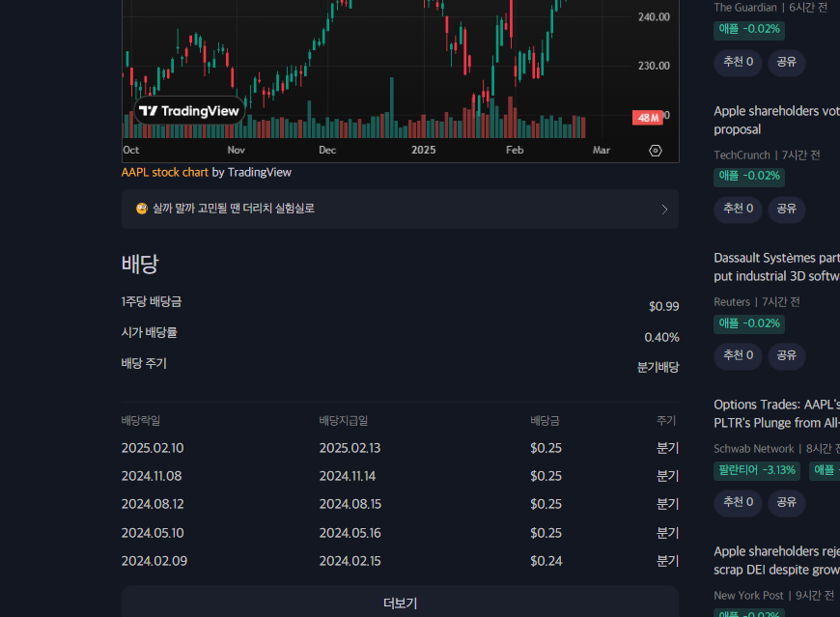Select payment date 2024.05.16
Screen dimensions: 840x617
click(x=350, y=533)
